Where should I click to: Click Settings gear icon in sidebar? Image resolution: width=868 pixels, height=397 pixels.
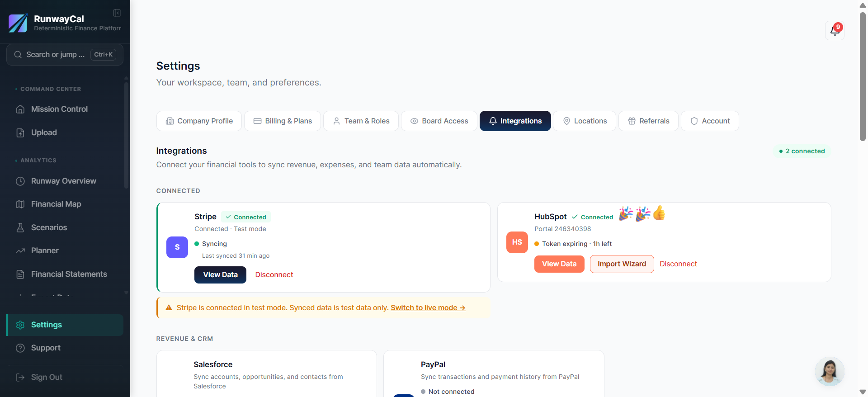(x=20, y=325)
